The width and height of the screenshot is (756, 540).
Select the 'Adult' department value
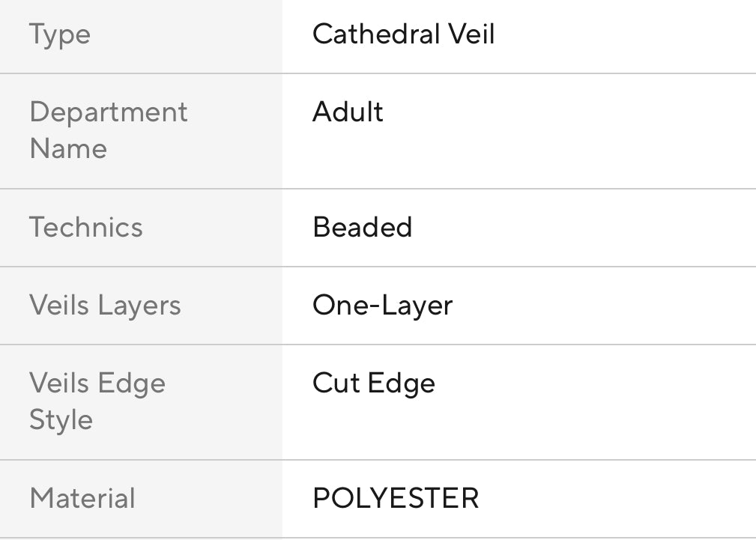[348, 112]
